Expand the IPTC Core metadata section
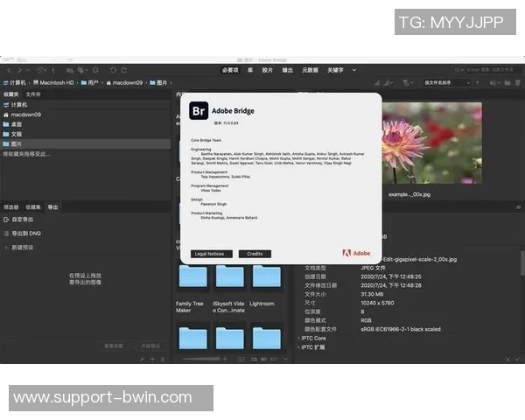This screenshot has height=420, width=525. (x=313, y=338)
